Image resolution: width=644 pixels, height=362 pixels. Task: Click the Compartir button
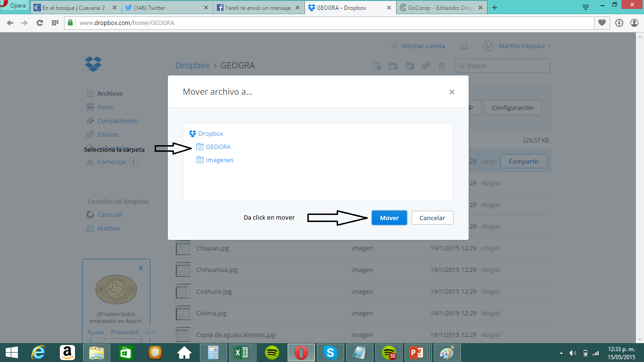[524, 161]
